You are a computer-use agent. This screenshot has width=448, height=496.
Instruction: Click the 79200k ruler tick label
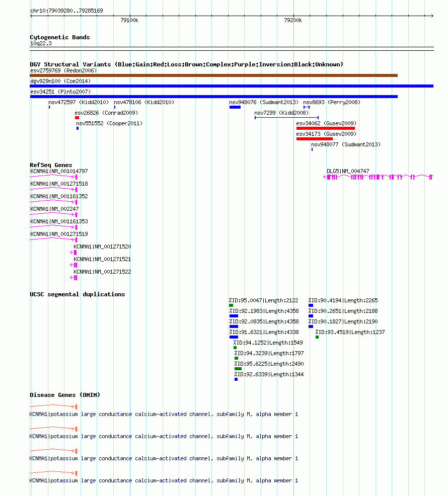pyautogui.click(x=293, y=20)
